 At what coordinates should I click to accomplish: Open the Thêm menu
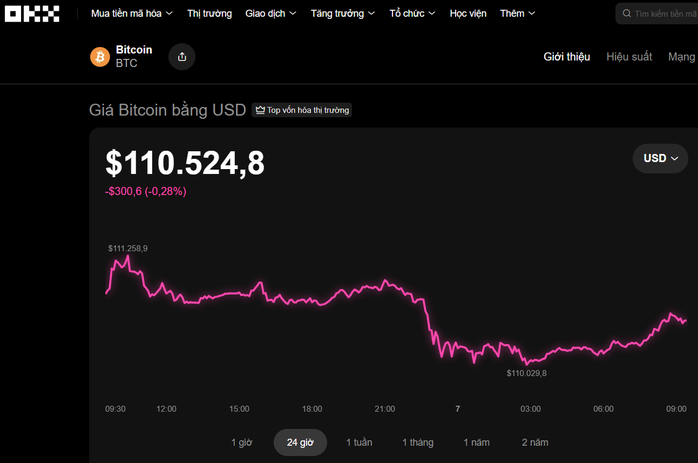pos(517,14)
